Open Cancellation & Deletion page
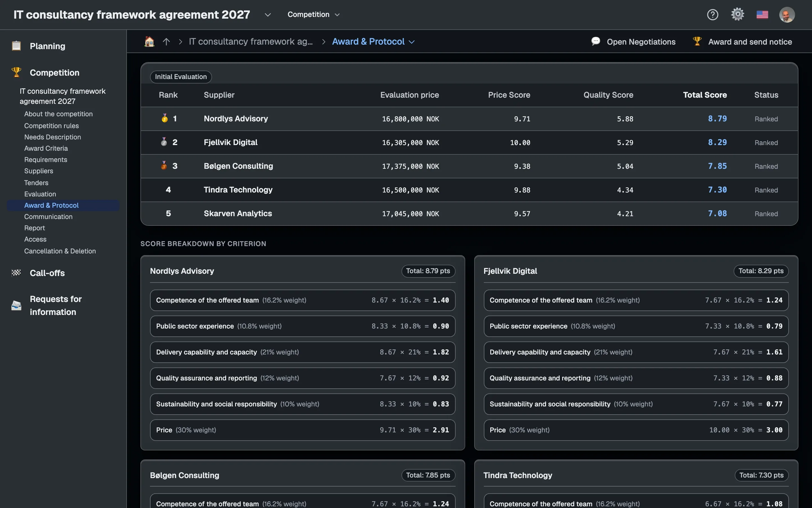Screen dimensions: 812x508 [x=60, y=251]
